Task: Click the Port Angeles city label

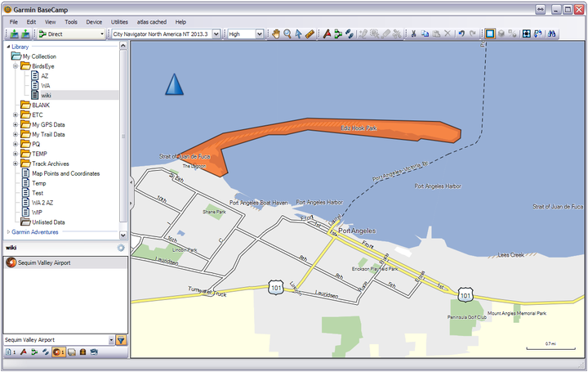Action: coord(357,231)
